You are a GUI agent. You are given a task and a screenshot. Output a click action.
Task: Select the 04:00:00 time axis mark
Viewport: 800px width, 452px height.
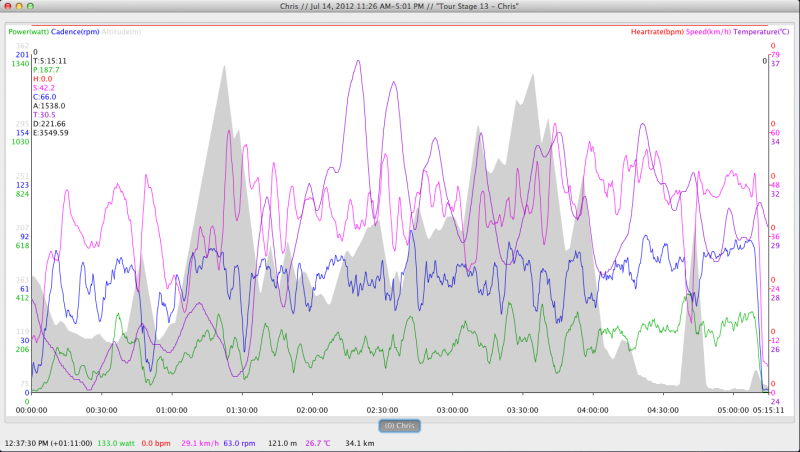(593, 409)
